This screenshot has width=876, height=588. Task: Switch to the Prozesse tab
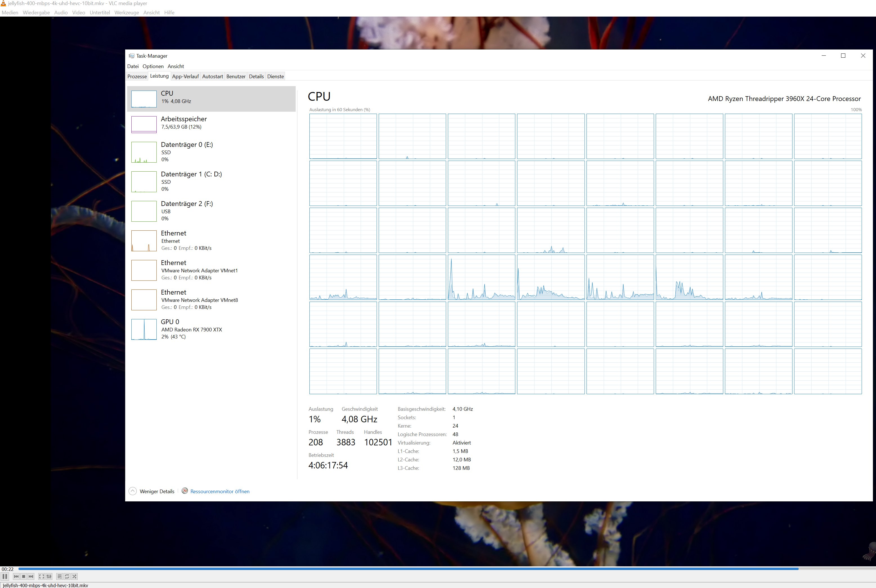click(137, 77)
